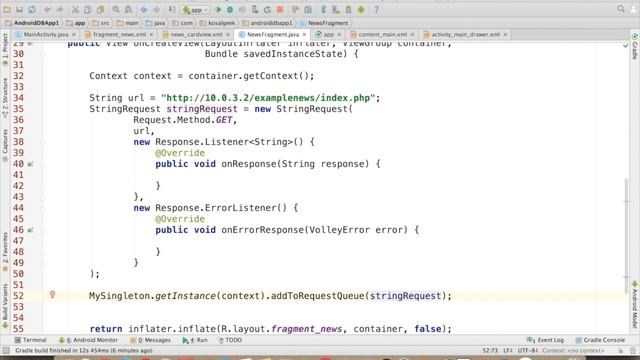Click the Save All toolbar icon
This screenshot has height=360, width=640.
19,9
